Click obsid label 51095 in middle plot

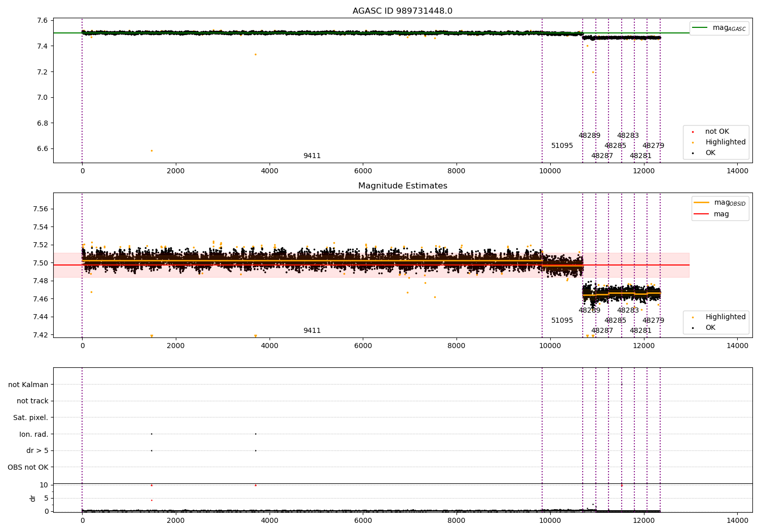coord(562,321)
